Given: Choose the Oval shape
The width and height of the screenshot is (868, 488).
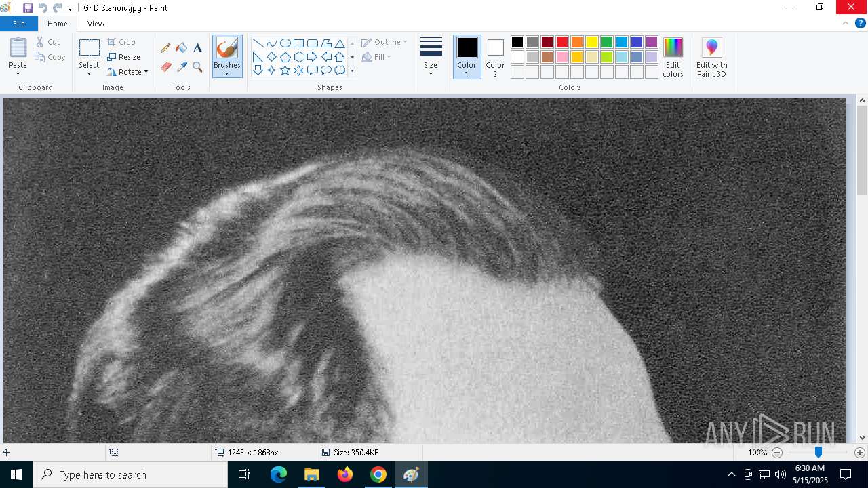Looking at the screenshot, I should tap(285, 43).
